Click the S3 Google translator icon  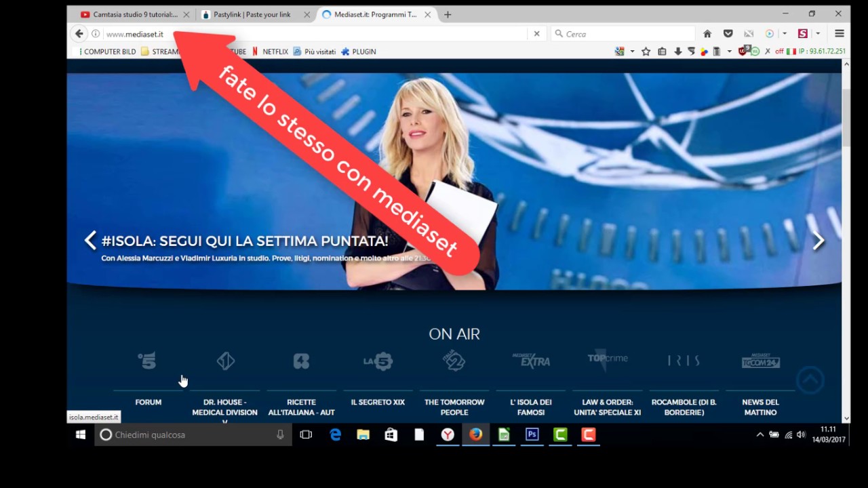620,52
